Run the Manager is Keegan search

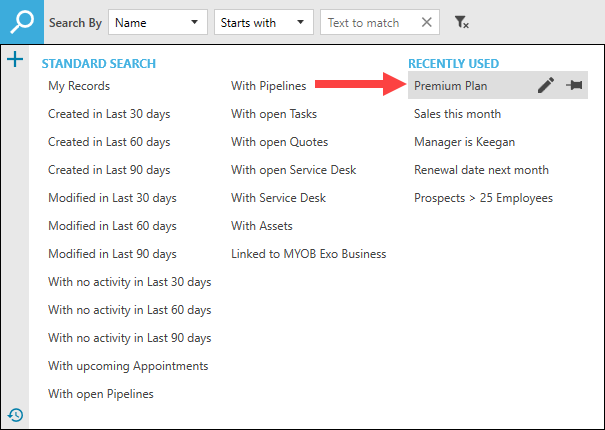pyautogui.click(x=464, y=142)
